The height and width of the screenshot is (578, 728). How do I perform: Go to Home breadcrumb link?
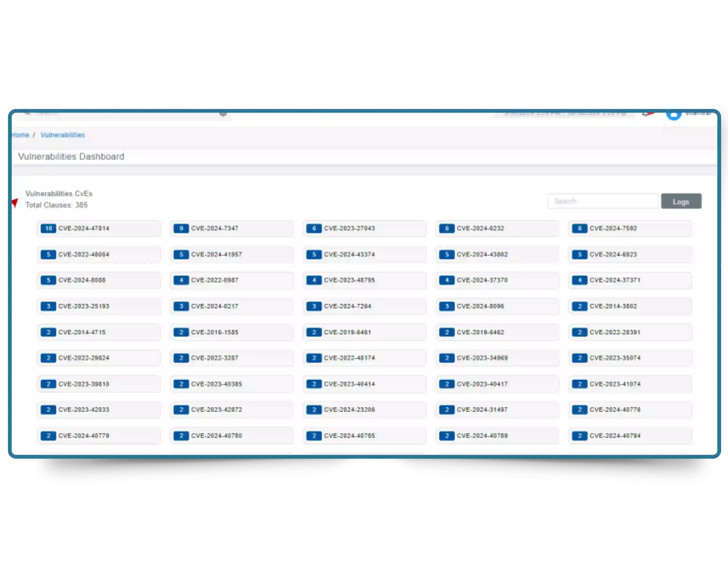click(x=20, y=135)
